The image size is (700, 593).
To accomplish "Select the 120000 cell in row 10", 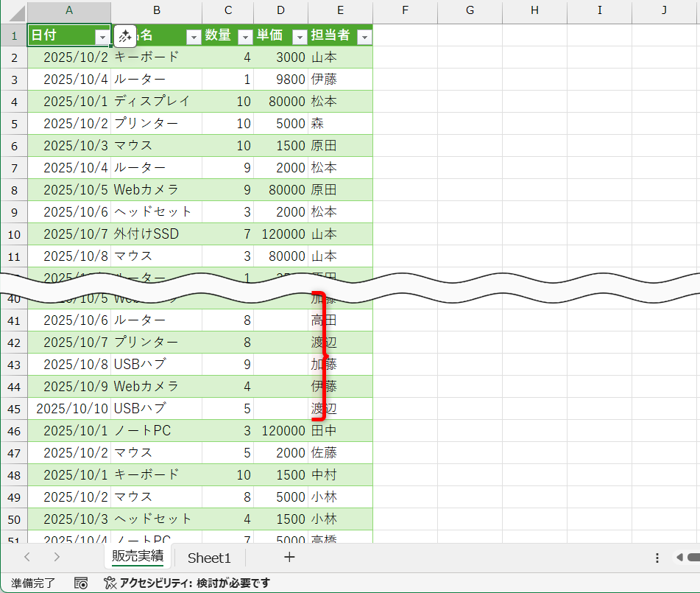I will pos(280,234).
